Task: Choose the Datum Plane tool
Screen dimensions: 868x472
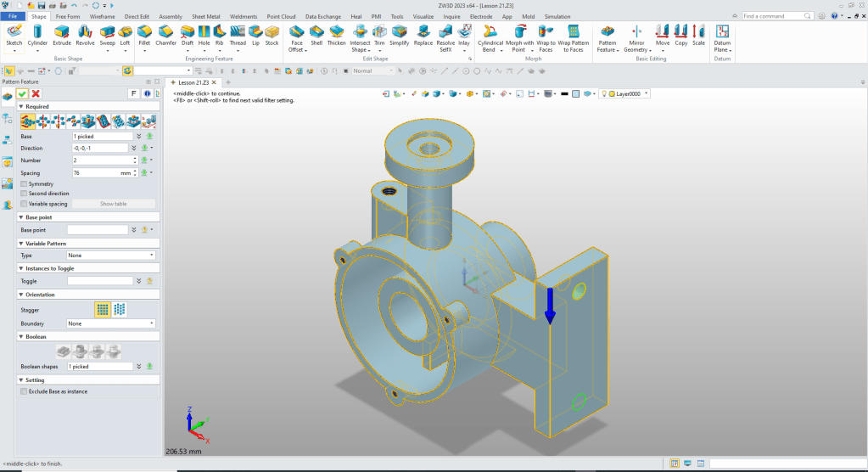Action: tap(722, 33)
